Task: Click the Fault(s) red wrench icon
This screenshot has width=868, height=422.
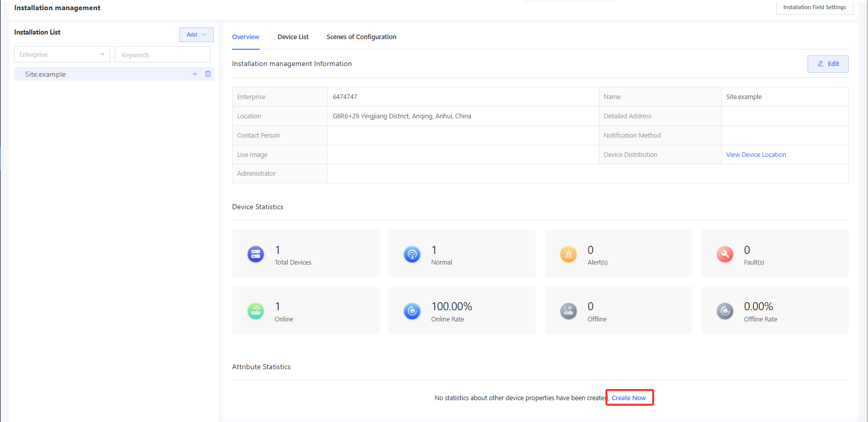Action: click(725, 254)
